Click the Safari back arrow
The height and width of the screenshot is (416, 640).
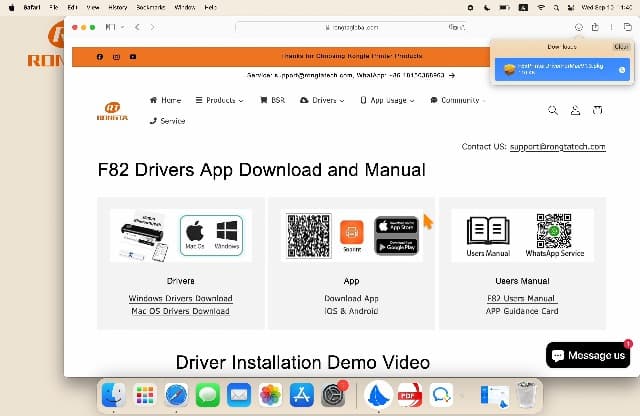pyautogui.click(x=136, y=27)
